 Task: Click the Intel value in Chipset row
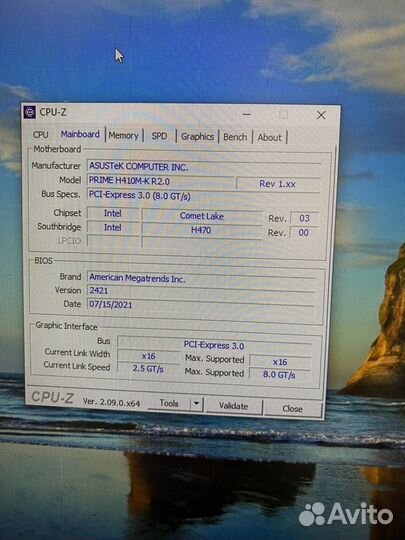(x=113, y=214)
